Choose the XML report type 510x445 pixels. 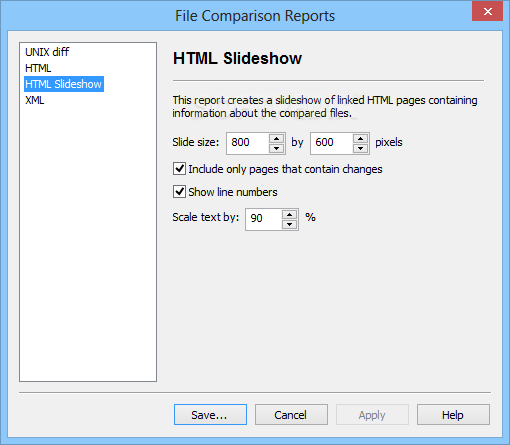35,100
